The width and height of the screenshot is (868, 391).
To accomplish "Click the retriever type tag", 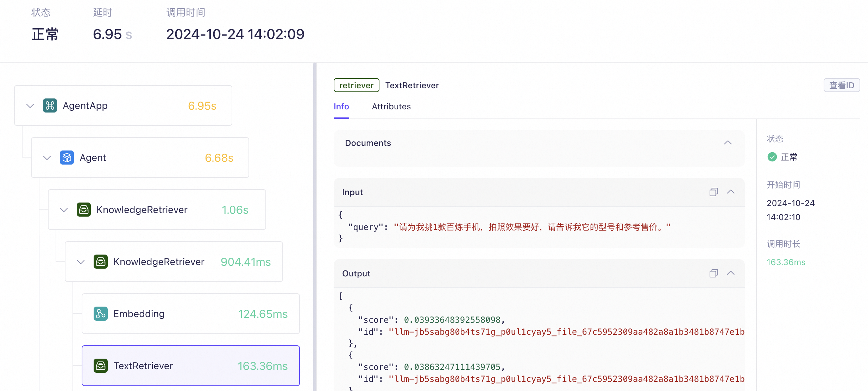I will (x=356, y=85).
